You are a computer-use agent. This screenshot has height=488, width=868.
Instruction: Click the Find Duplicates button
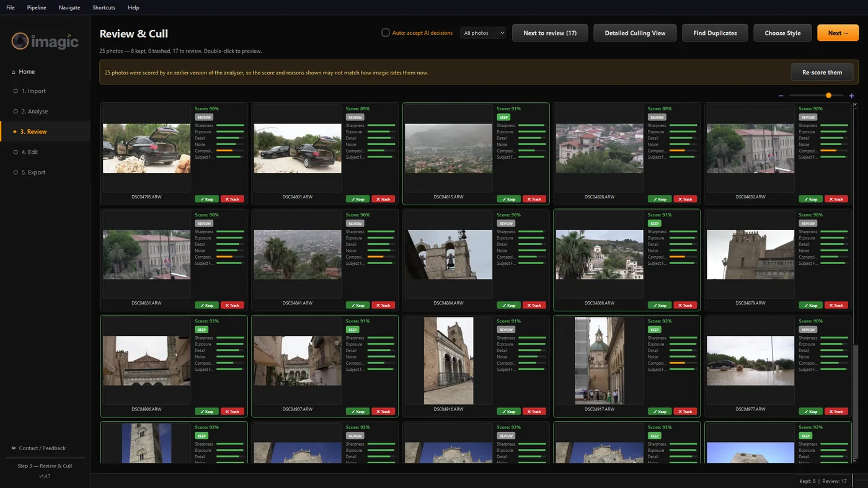715,33
